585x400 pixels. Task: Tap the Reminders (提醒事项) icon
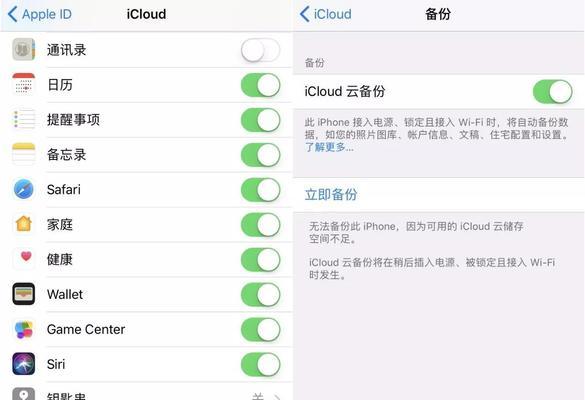(24, 119)
